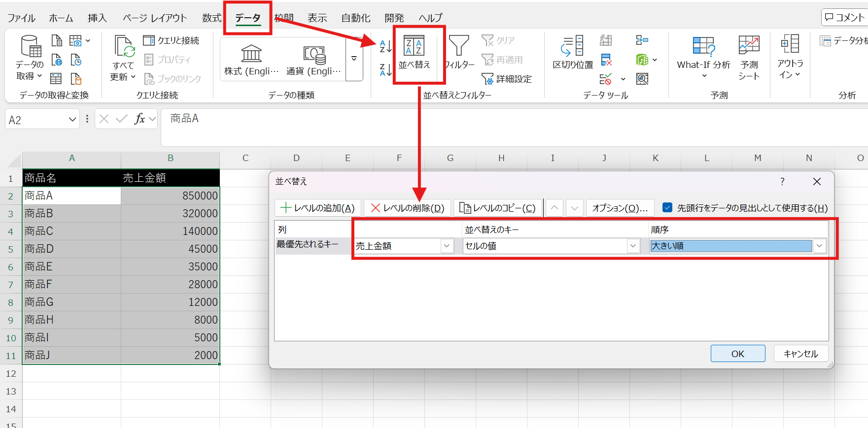
Task: Move level down arrow button
Action: point(575,208)
